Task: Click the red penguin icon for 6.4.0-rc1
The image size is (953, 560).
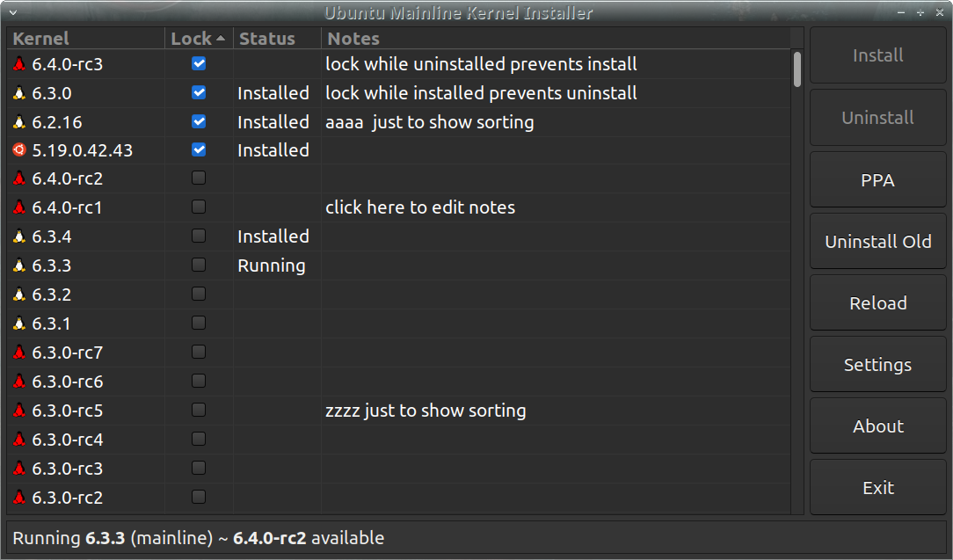Action: click(x=19, y=207)
